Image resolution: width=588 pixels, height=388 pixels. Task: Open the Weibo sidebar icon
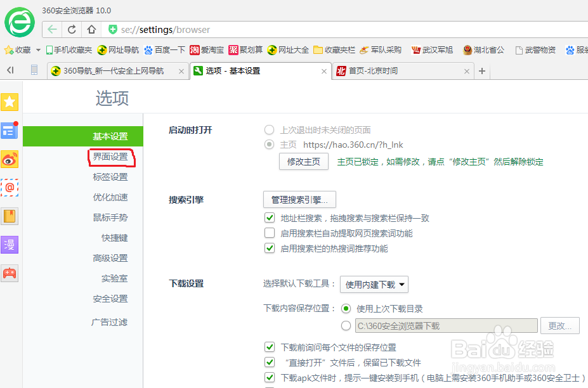10,159
